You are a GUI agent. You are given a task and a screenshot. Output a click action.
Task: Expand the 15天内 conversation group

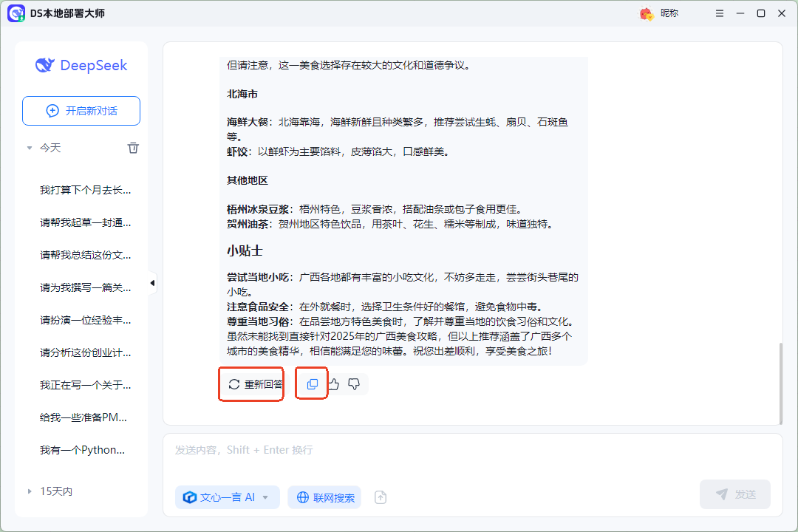[29, 491]
